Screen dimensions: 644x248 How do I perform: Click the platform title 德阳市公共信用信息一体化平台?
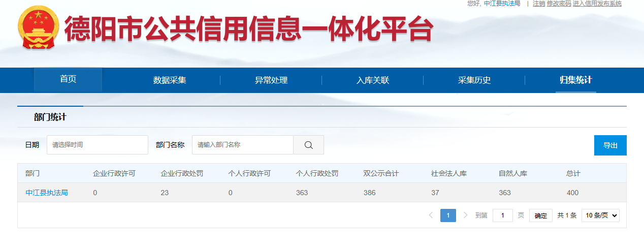(x=248, y=28)
